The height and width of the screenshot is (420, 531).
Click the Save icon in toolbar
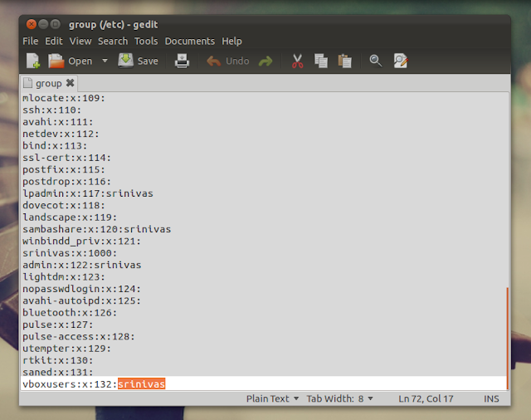coord(125,61)
